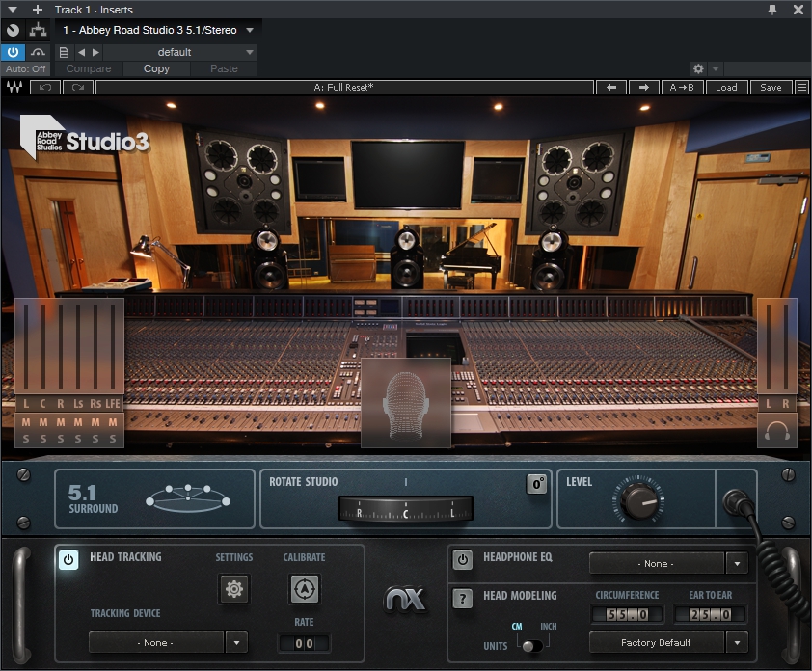Expand the Tracking Device dropdown

point(236,642)
